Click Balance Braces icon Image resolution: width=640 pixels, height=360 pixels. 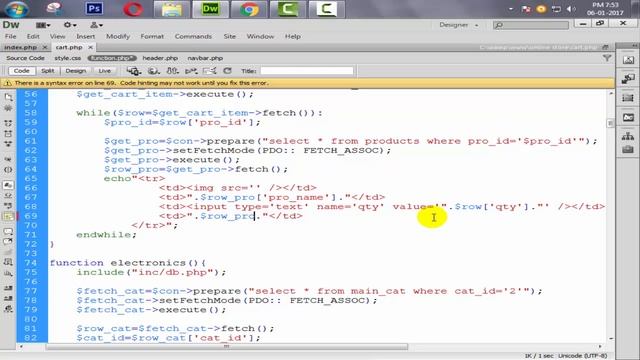[x=8, y=169]
